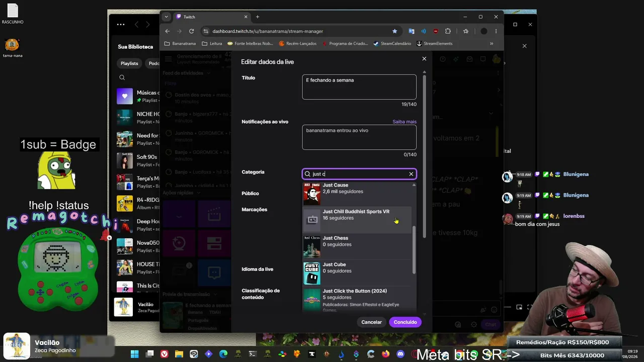Open Task View on the taskbar

pos(149,354)
